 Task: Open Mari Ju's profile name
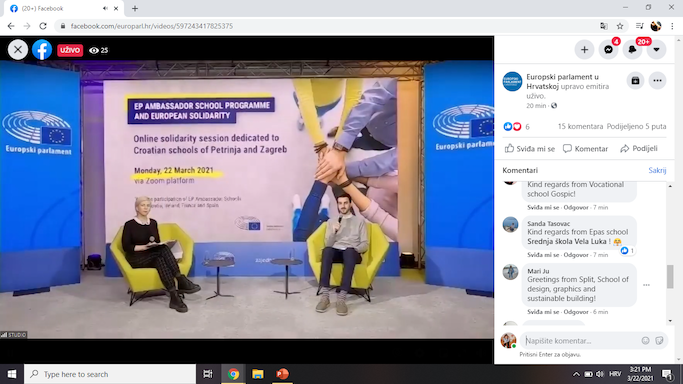click(x=538, y=271)
